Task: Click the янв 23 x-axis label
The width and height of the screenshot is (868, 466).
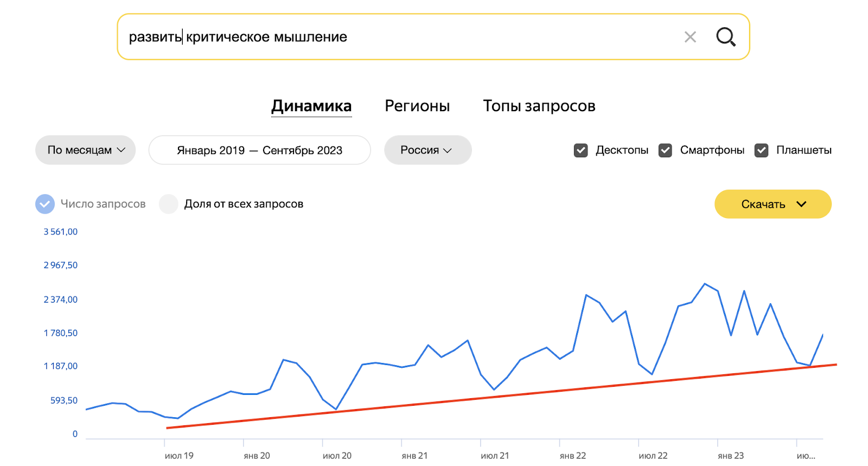Action: point(731,456)
